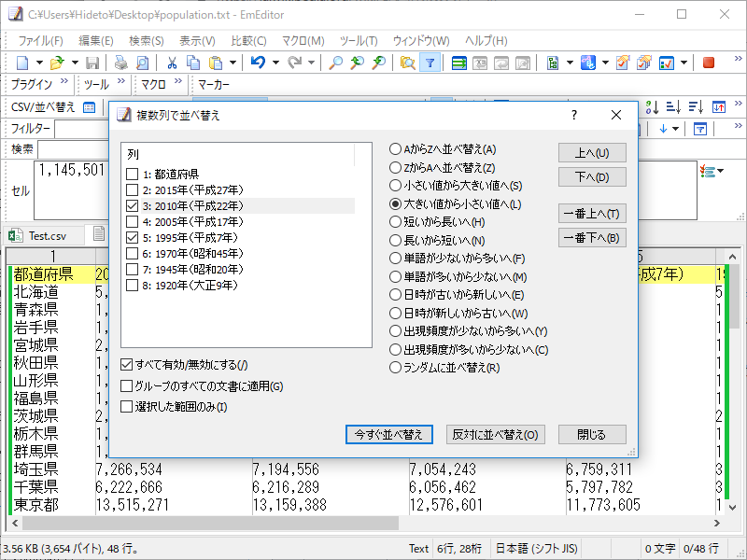Click the Save icon on the toolbar

coord(91,63)
